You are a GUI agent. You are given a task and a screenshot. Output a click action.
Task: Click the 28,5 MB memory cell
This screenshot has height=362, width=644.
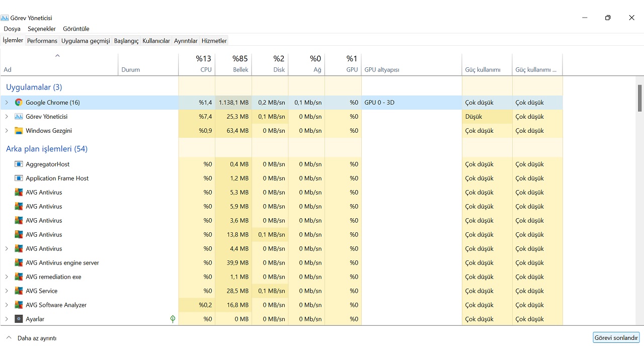coord(233,291)
